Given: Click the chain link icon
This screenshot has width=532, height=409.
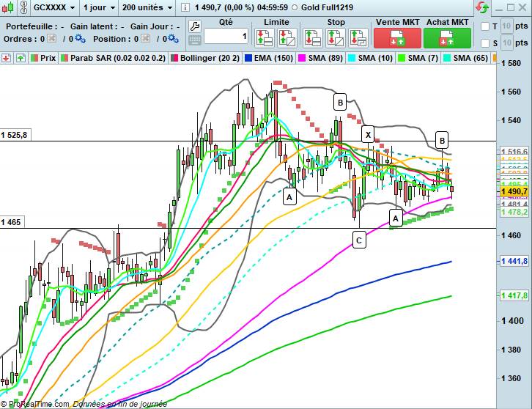Looking at the screenshot, I should tap(23, 7).
